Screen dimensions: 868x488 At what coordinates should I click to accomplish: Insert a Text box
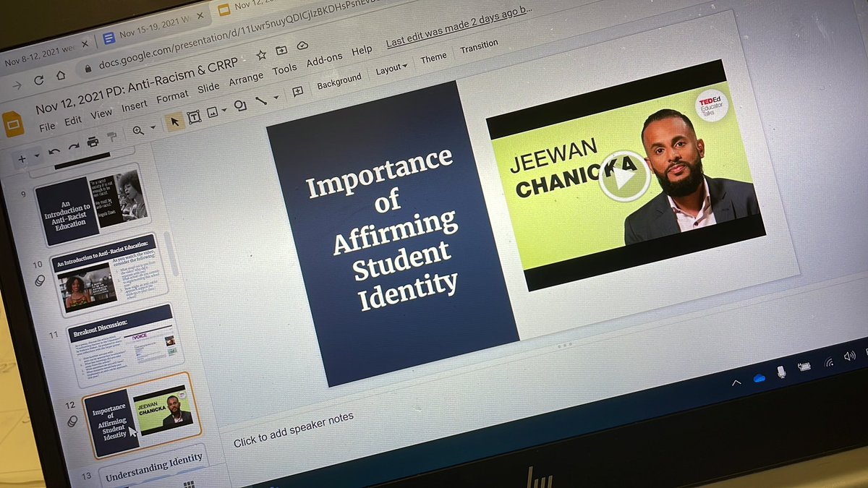tap(194, 117)
